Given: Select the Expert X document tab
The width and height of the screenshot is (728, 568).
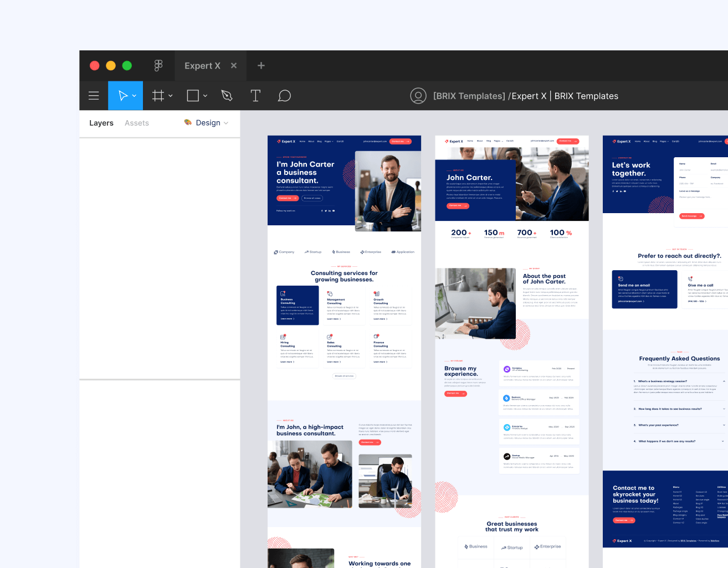Looking at the screenshot, I should coord(202,65).
